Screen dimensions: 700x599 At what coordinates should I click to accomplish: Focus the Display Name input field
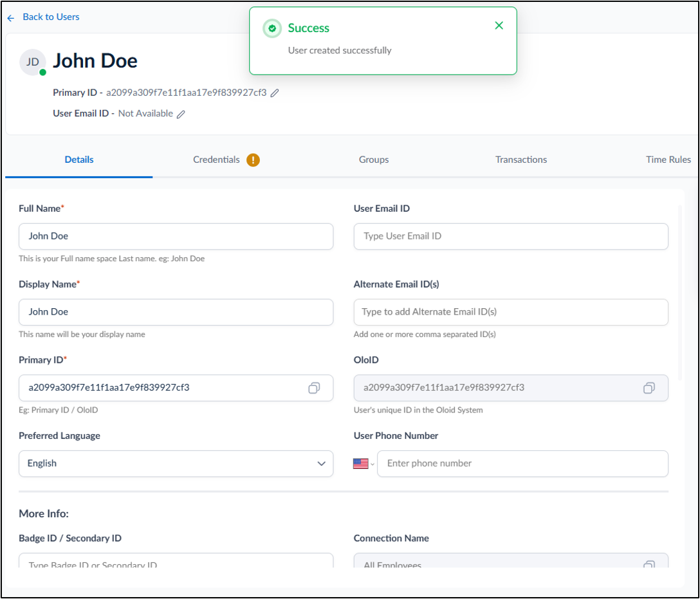176,313
